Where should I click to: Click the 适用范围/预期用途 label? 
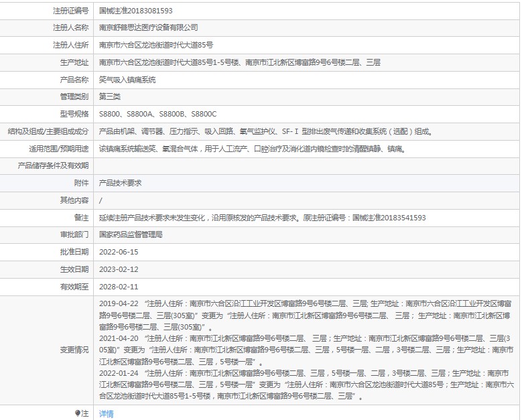(59, 149)
